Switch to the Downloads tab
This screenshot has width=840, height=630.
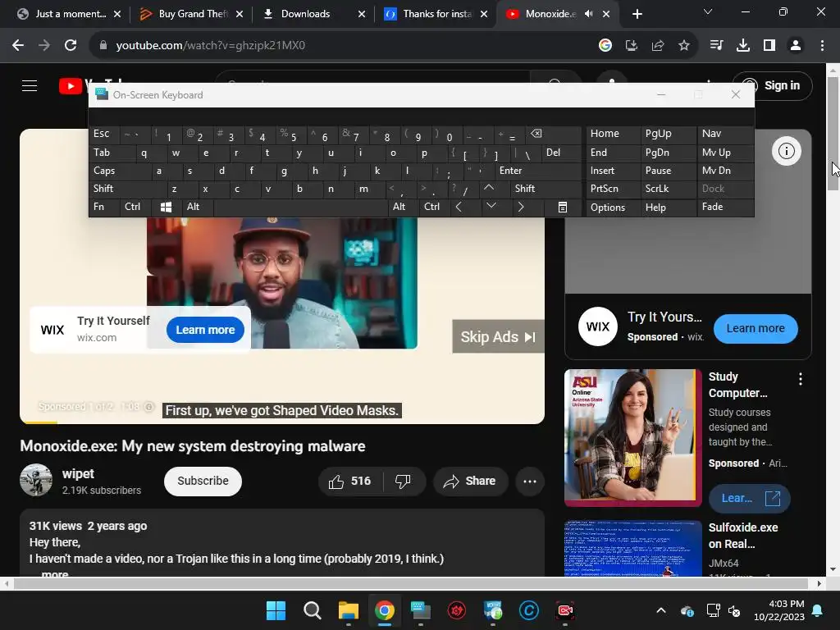pyautogui.click(x=314, y=14)
